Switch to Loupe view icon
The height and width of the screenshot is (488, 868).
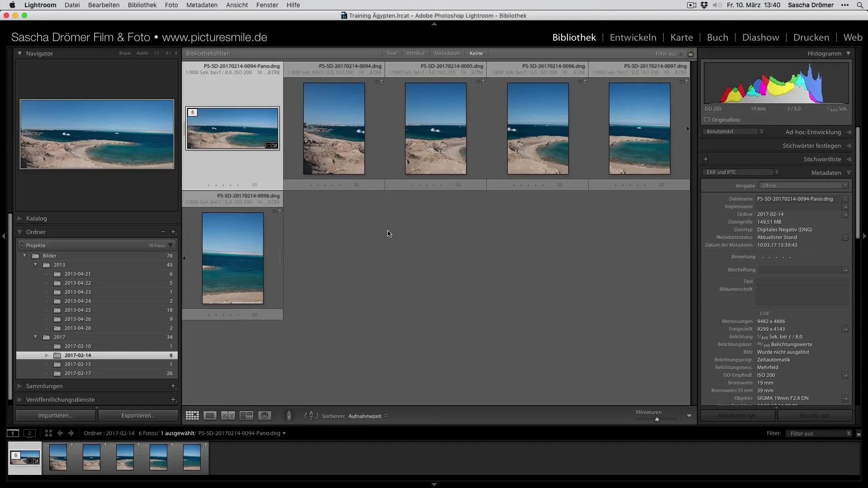(210, 416)
